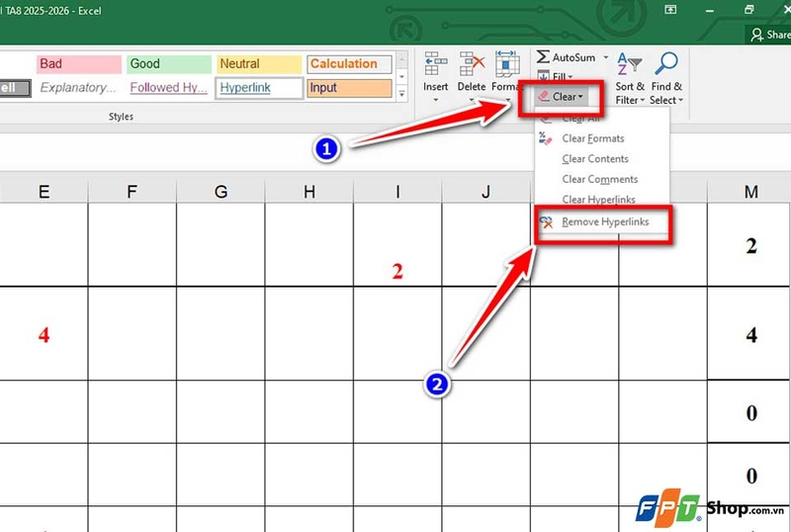
Task: Select the cell with 4 in column M
Action: tap(750, 333)
